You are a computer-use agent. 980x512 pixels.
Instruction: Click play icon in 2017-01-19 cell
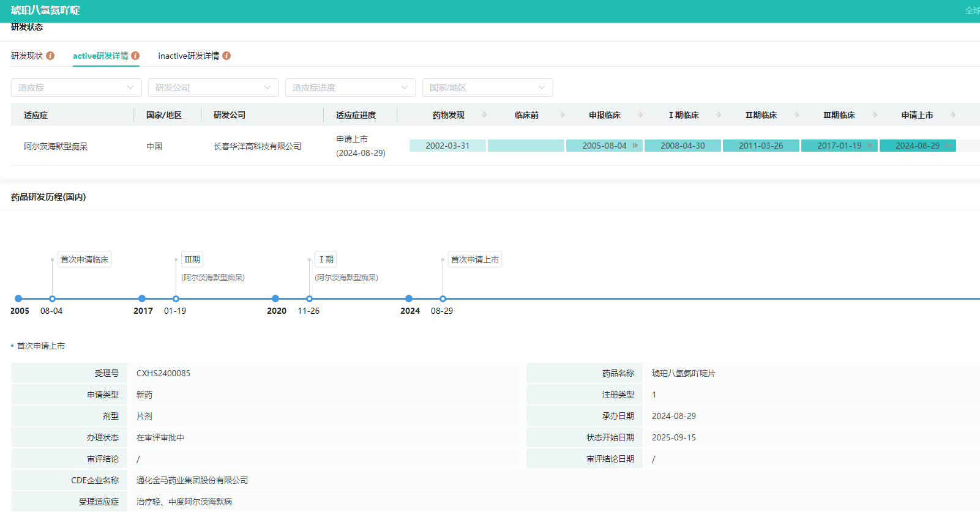point(870,146)
